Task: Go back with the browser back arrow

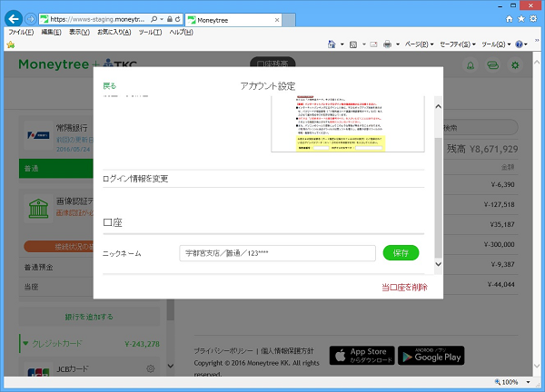Action: point(14,19)
